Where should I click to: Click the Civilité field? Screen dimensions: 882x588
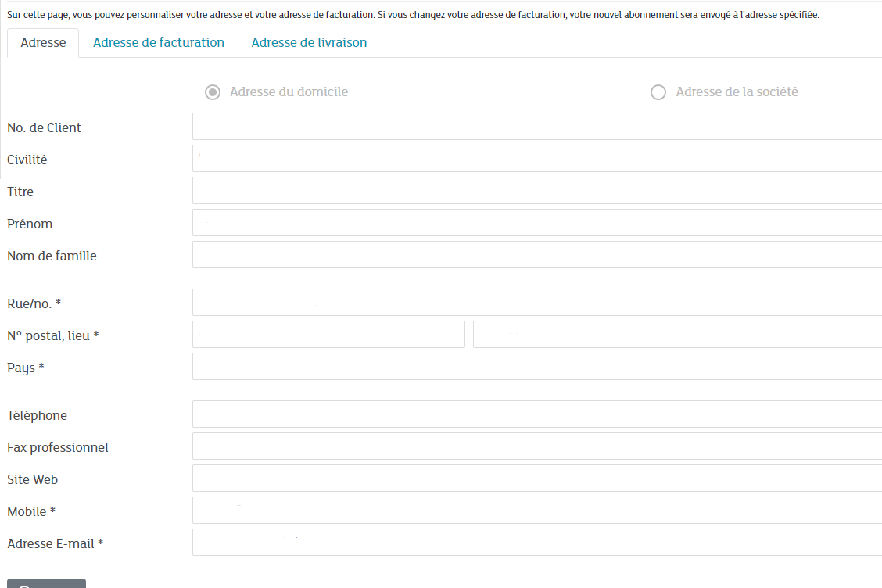pos(537,158)
